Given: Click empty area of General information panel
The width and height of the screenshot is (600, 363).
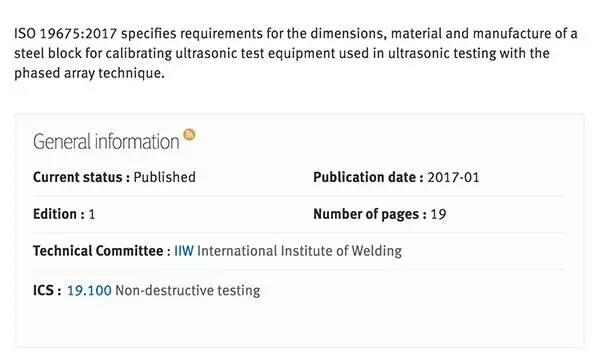Looking at the screenshot, I should tap(421, 321).
